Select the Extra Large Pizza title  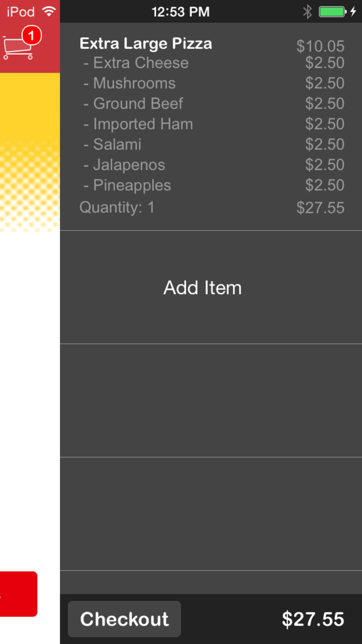click(x=146, y=43)
